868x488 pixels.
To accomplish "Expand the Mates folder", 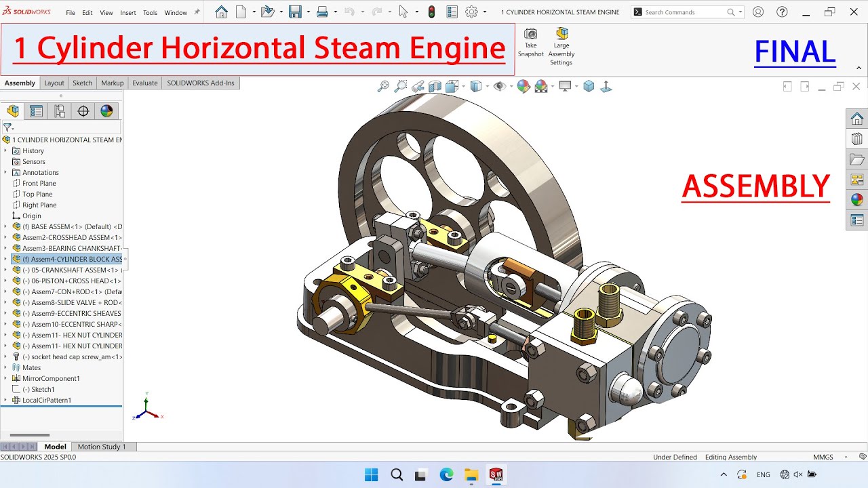I will pos(5,367).
